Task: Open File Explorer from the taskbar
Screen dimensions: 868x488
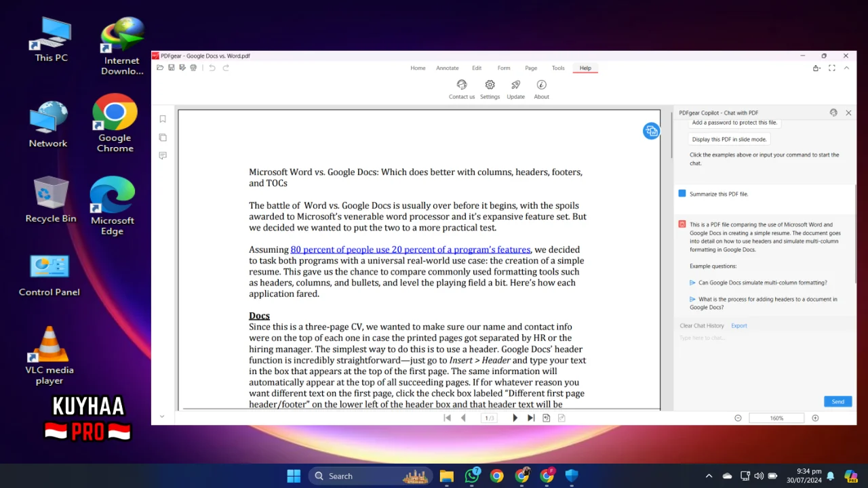Action: pyautogui.click(x=446, y=476)
